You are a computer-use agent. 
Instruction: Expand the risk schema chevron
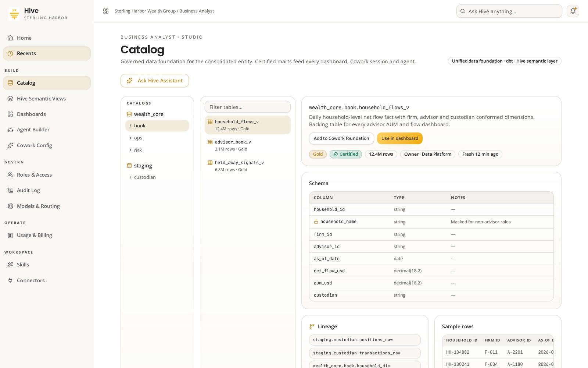point(130,150)
